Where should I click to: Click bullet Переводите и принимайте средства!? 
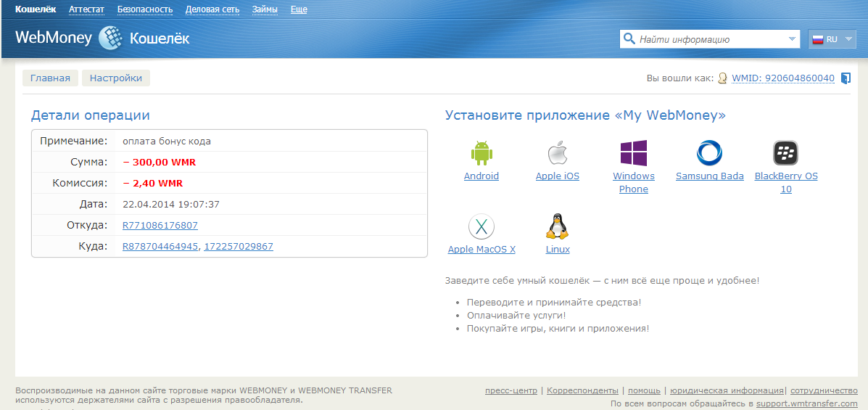point(554,303)
